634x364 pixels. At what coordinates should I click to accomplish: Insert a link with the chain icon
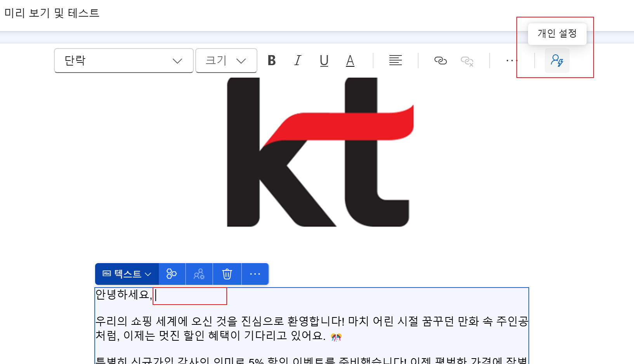[x=440, y=61]
